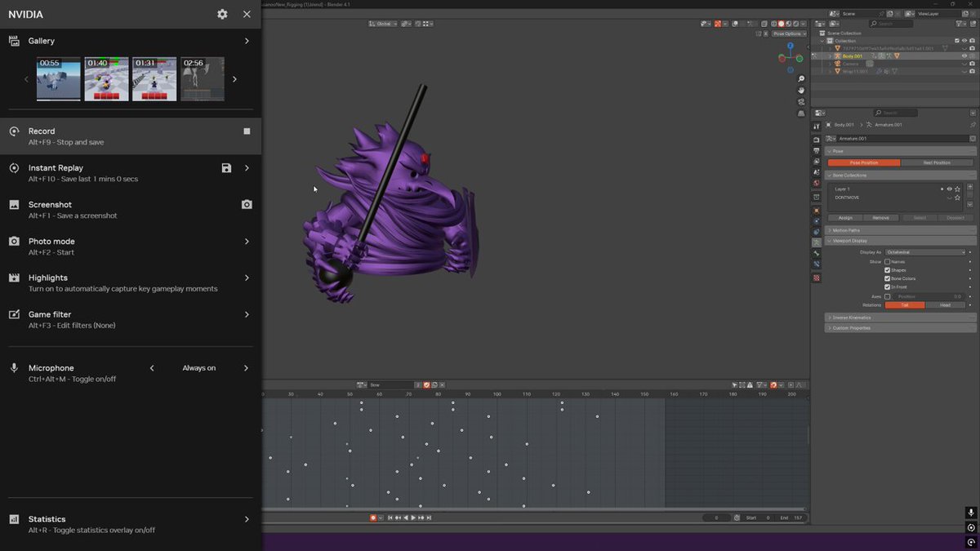The image size is (980, 551).
Task: Open Texture properties tab
Action: 817,278
